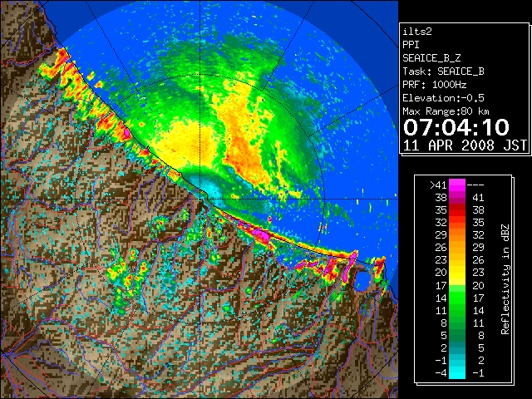
Task: Click the 'ilts2' radar name text
Action: (x=417, y=32)
